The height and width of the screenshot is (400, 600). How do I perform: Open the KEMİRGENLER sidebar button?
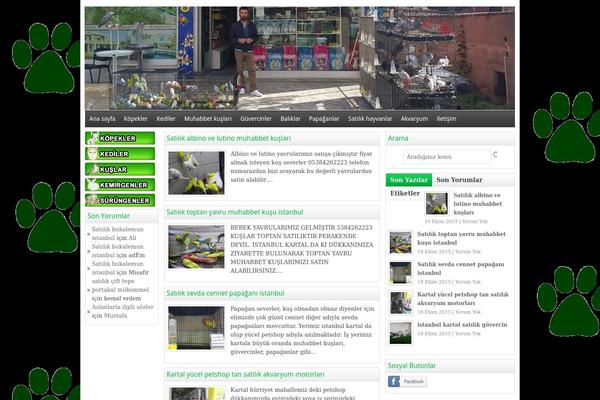click(x=120, y=184)
